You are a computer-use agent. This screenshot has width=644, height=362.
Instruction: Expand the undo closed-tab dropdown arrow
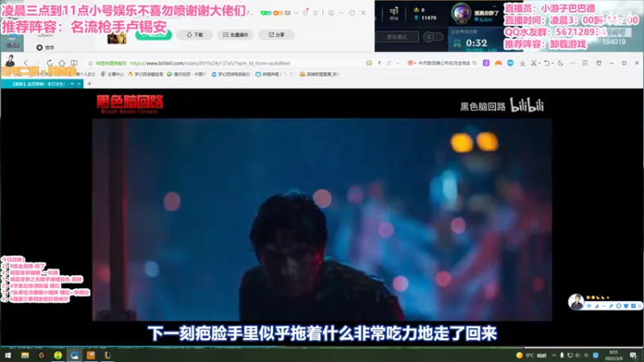[551, 64]
